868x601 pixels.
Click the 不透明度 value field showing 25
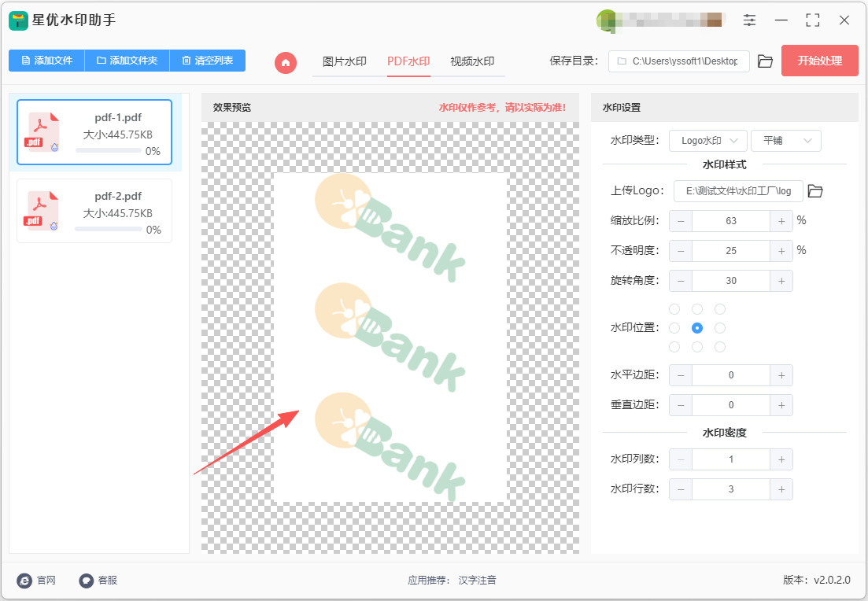click(x=731, y=251)
